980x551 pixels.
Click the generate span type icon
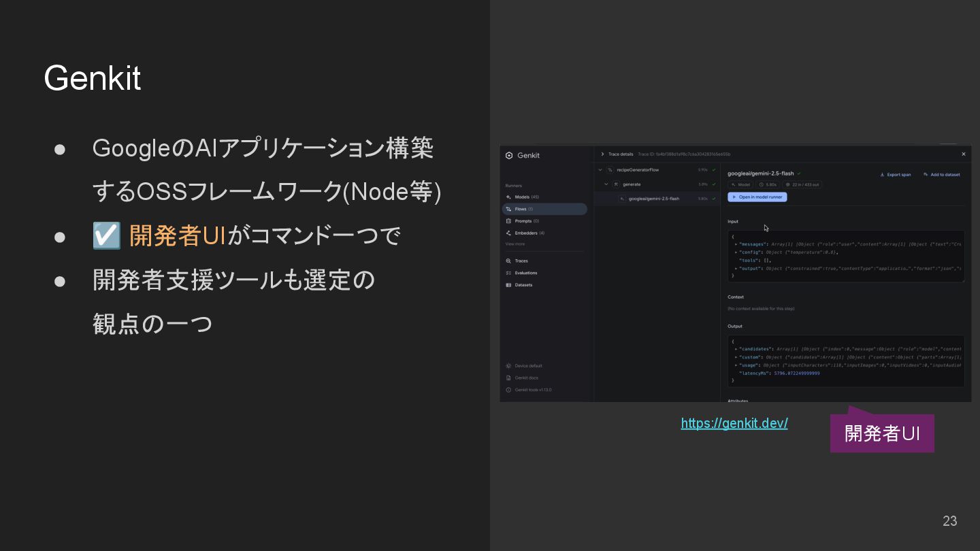pos(616,184)
